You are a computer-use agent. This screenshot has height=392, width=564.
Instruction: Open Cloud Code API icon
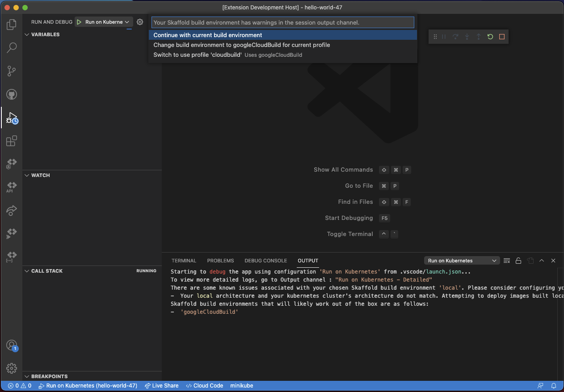click(x=12, y=187)
